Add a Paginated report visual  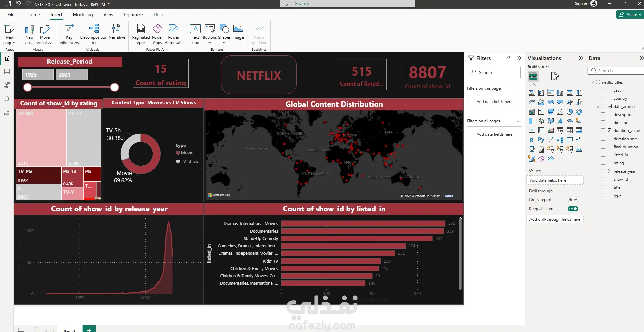tap(141, 34)
